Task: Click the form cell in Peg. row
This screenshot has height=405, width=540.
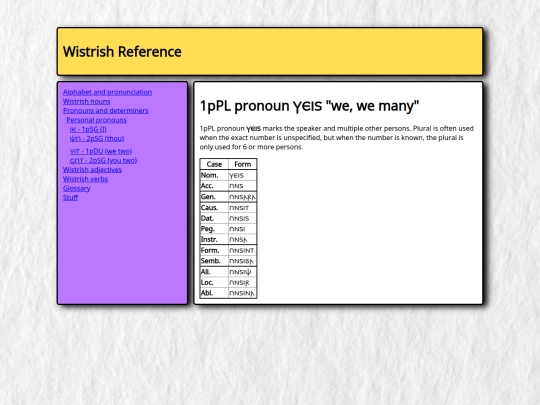Action: (242, 229)
